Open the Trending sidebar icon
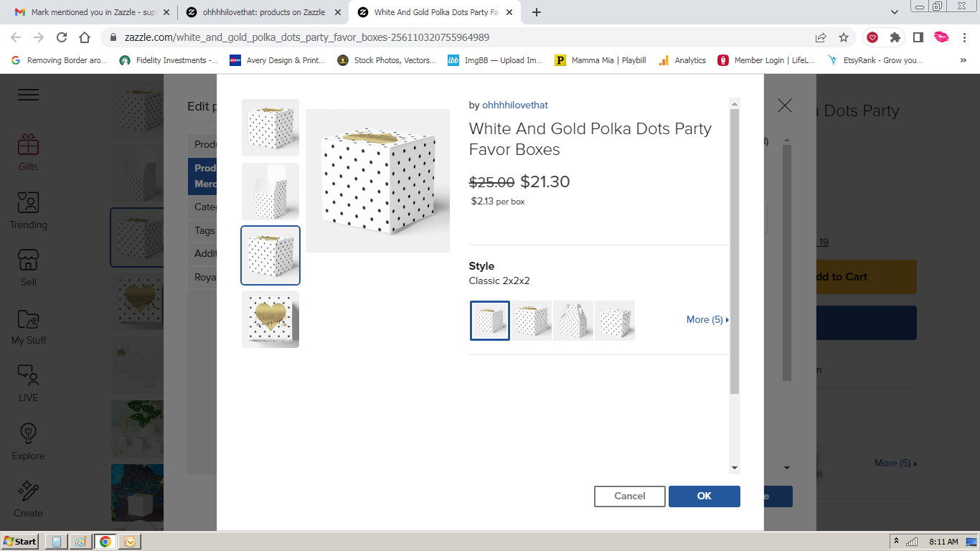Viewport: 980px width, 551px height. point(28,202)
